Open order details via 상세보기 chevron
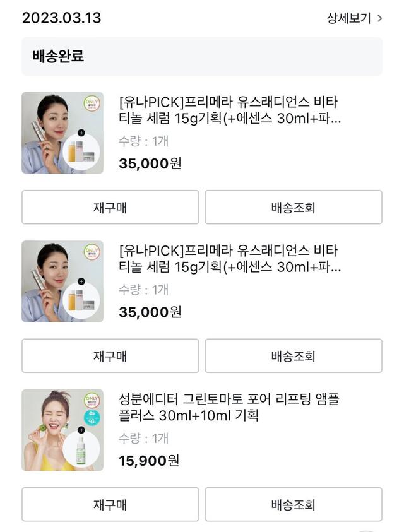 tap(354, 18)
